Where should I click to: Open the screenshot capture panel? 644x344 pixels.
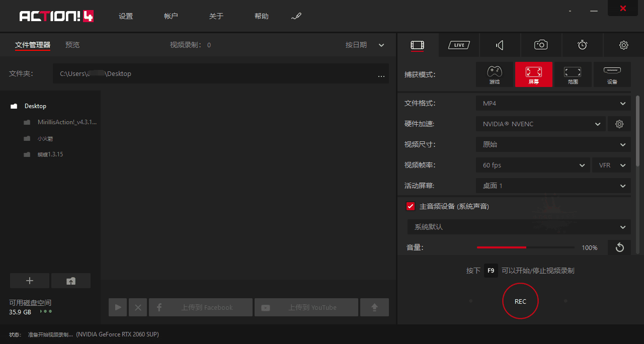tap(540, 45)
